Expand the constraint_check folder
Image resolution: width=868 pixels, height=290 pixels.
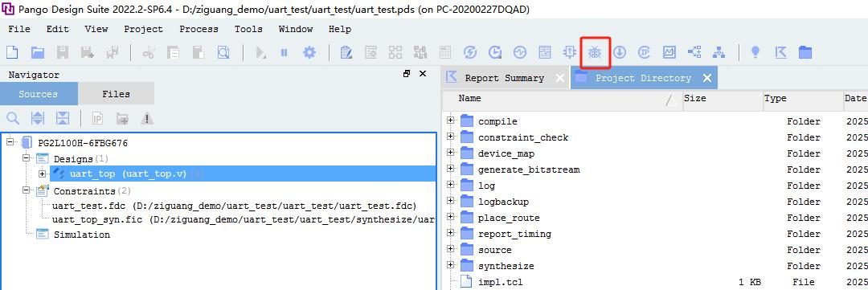click(451, 136)
